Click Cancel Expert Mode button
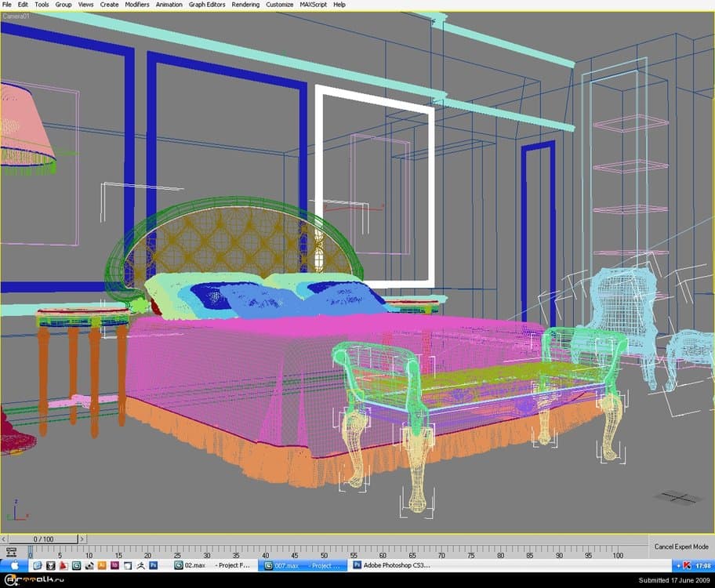Viewport: 715px width, 588px height. tap(682, 546)
